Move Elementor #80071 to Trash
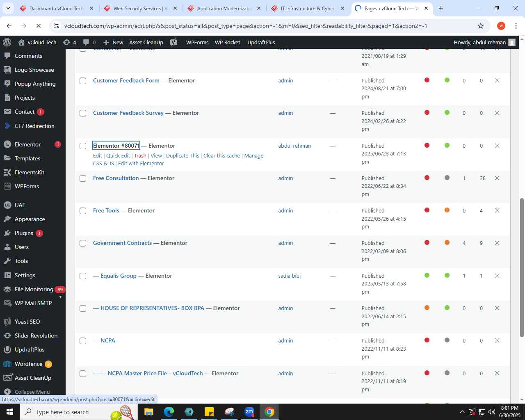The height and width of the screenshot is (420, 525). pos(140,155)
